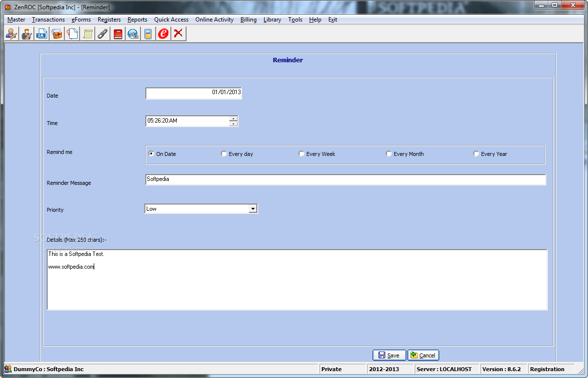The image size is (588, 378).
Task: Open the Tools menu
Action: click(x=295, y=20)
